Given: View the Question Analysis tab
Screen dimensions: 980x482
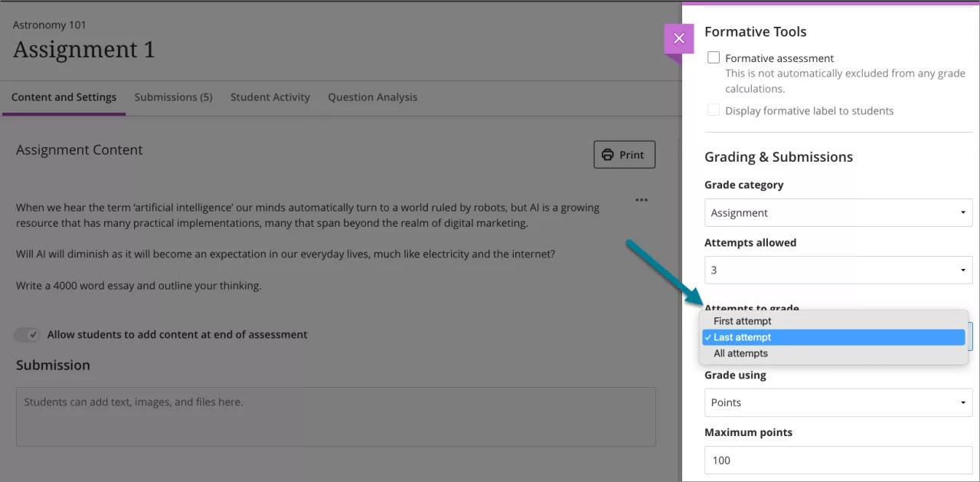Looking at the screenshot, I should tap(372, 97).
